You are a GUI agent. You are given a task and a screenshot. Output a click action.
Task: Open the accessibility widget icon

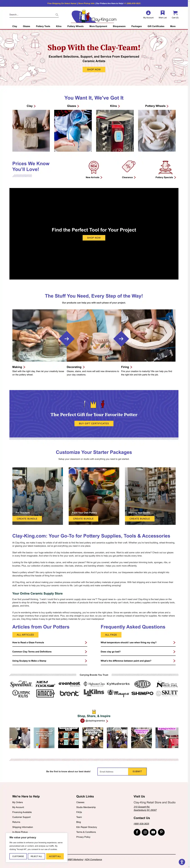tap(182, 862)
